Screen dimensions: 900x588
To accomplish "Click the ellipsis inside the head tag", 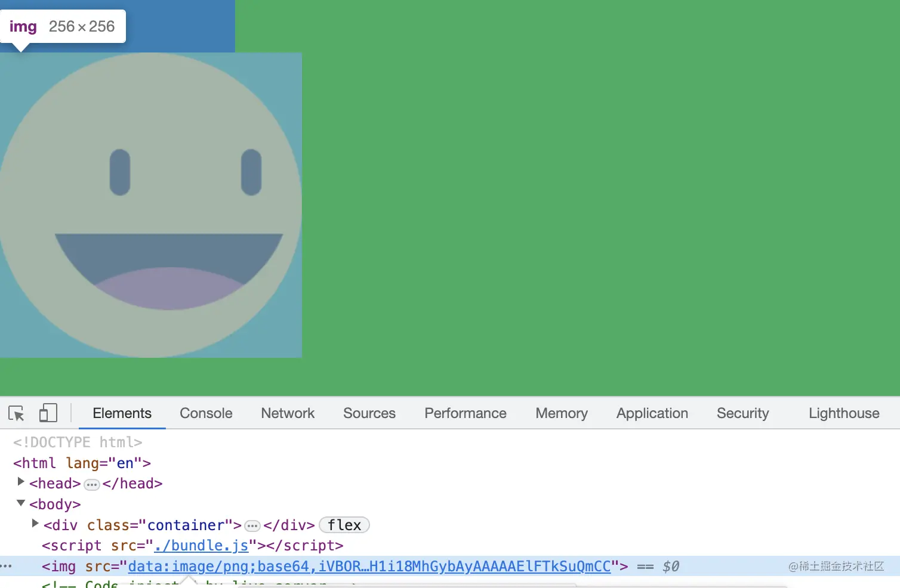I will point(91,485).
